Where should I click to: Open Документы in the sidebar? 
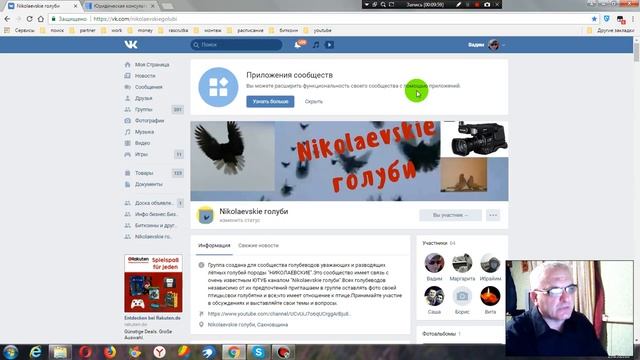(x=149, y=184)
